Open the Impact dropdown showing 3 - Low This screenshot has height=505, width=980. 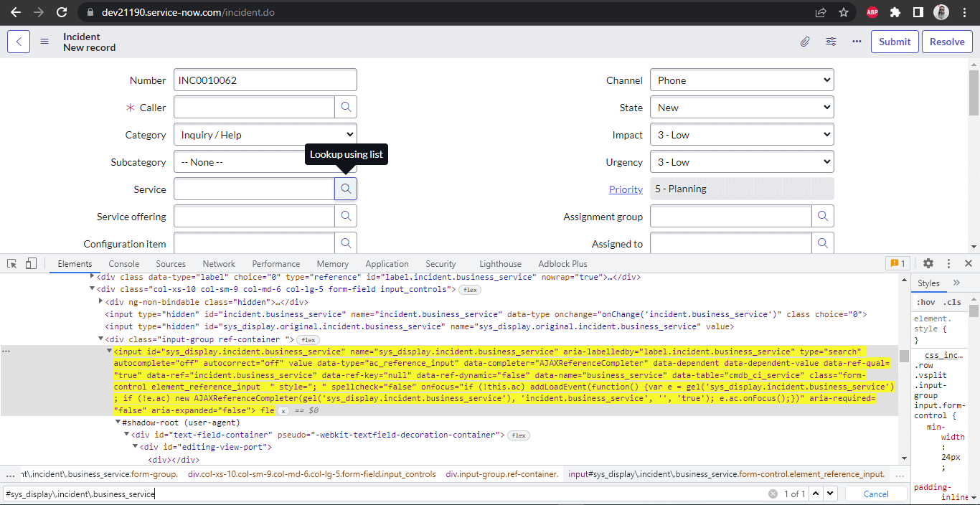click(x=742, y=134)
